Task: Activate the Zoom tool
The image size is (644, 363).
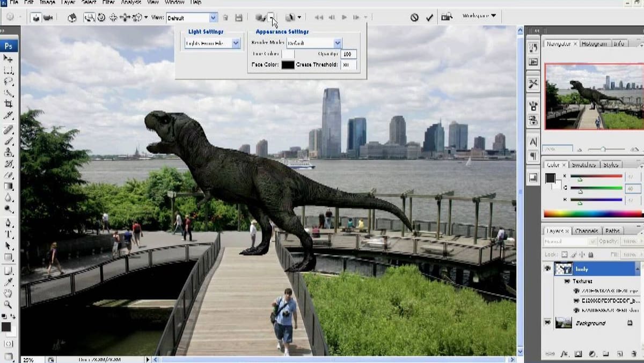Action: click(x=8, y=305)
